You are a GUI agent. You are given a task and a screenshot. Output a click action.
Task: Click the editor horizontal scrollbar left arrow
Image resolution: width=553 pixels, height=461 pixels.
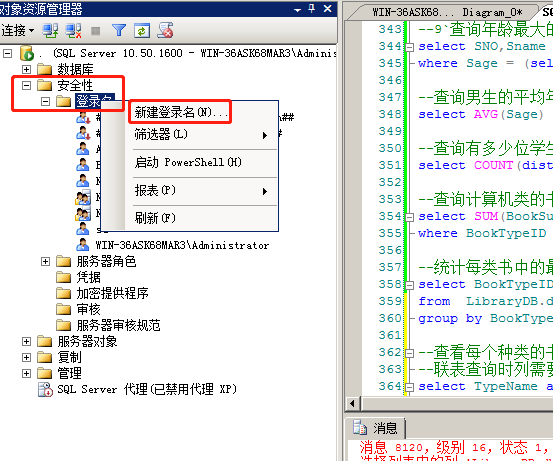point(353,403)
